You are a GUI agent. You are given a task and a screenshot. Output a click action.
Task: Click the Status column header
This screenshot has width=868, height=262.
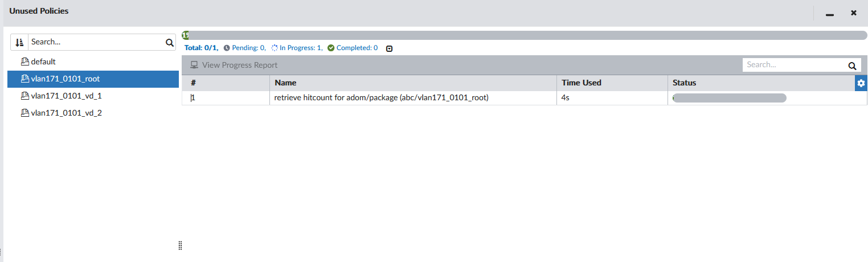[761, 83]
